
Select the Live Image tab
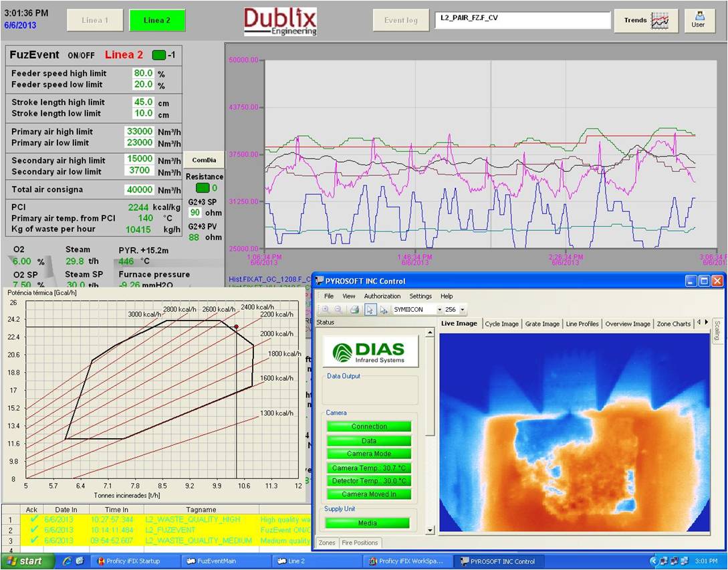(459, 323)
